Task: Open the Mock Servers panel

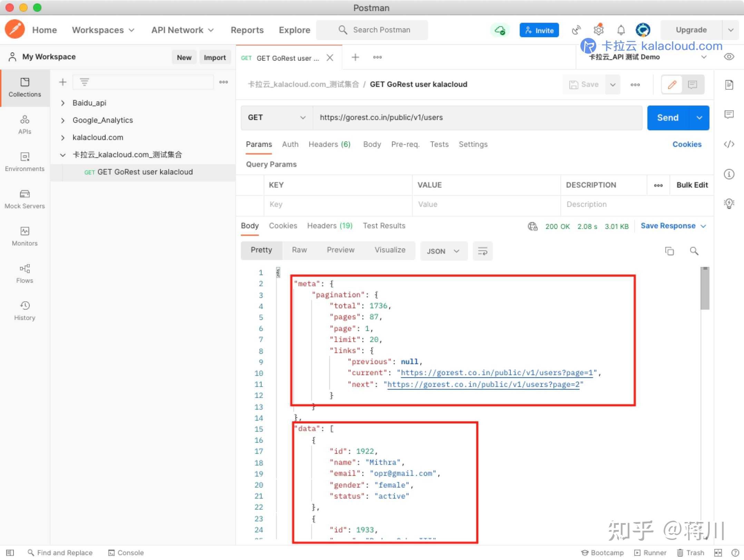Action: coord(25,199)
